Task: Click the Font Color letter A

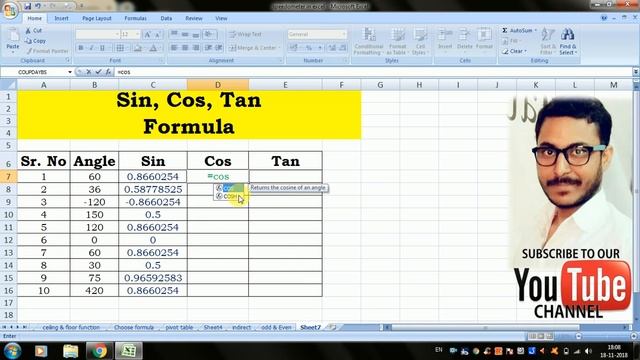Action: [x=153, y=48]
